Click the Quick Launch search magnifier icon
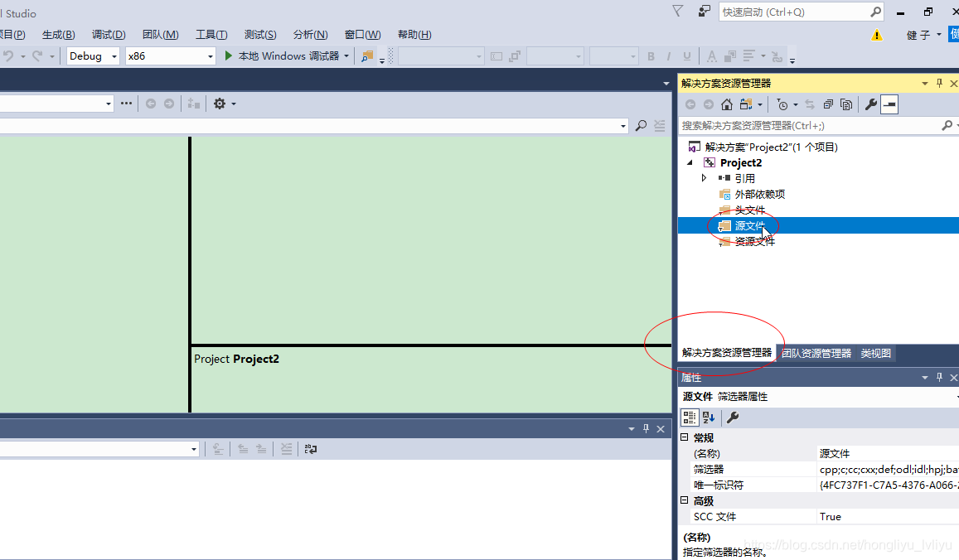Image resolution: width=959 pixels, height=560 pixels. pos(876,12)
